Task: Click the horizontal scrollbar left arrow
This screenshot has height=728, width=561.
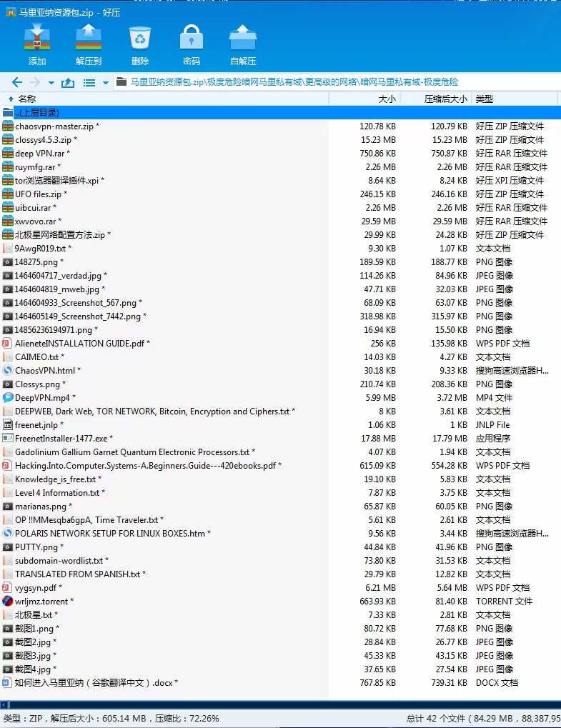Action: click(4, 704)
